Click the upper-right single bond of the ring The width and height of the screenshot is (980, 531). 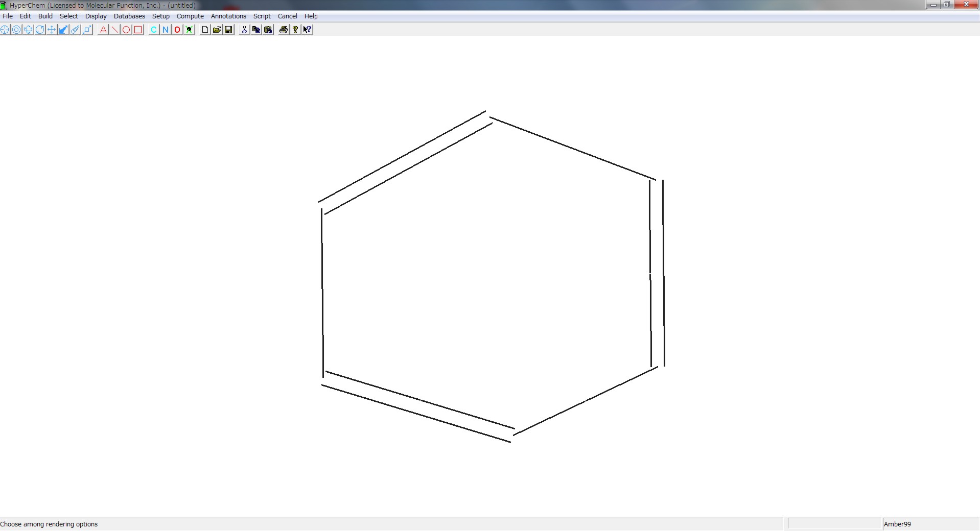pos(573,149)
